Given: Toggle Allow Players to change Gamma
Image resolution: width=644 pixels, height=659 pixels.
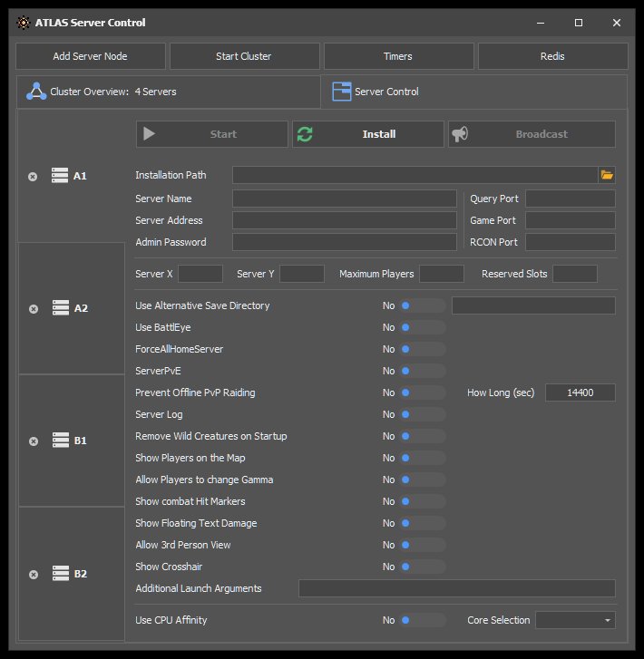Looking at the screenshot, I should point(423,480).
